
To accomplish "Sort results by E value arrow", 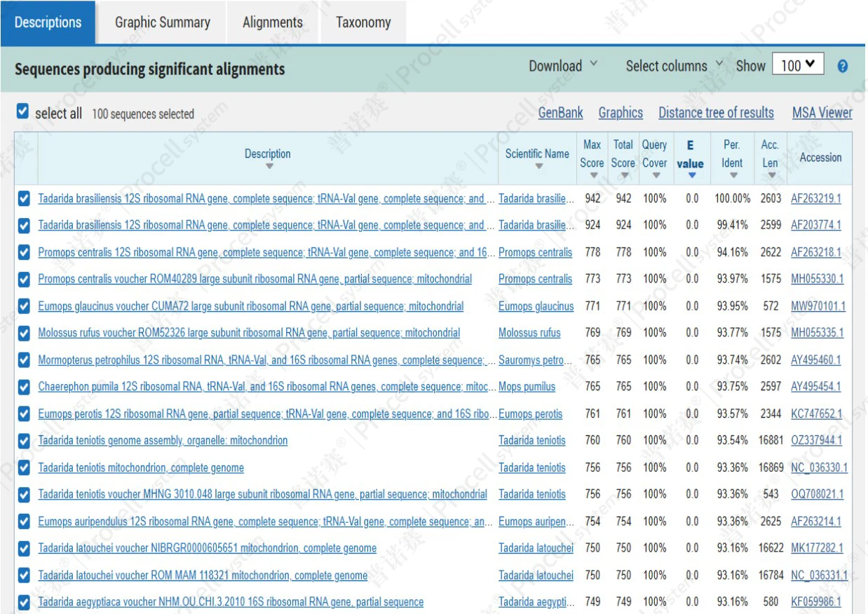I will click(691, 175).
